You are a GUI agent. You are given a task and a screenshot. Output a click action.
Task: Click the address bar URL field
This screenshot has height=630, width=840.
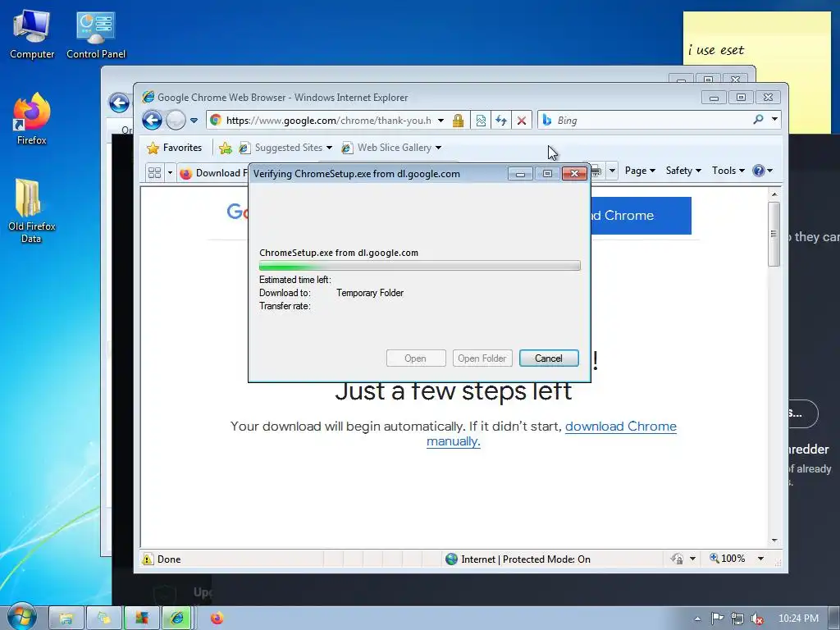click(328, 120)
